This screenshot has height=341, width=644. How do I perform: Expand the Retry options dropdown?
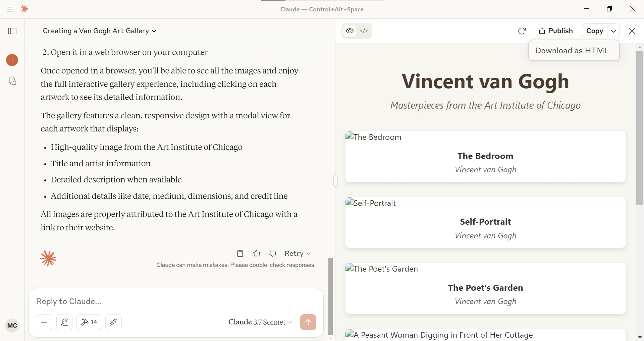[298, 253]
